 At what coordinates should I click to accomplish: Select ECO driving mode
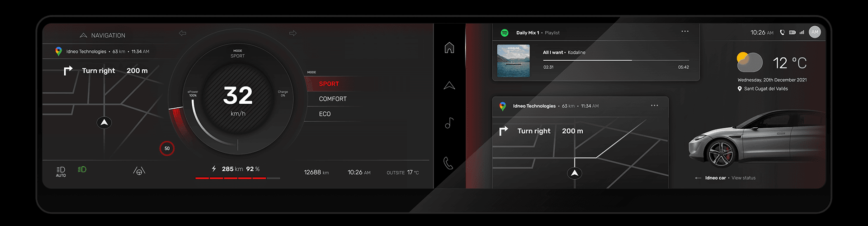pyautogui.click(x=325, y=114)
